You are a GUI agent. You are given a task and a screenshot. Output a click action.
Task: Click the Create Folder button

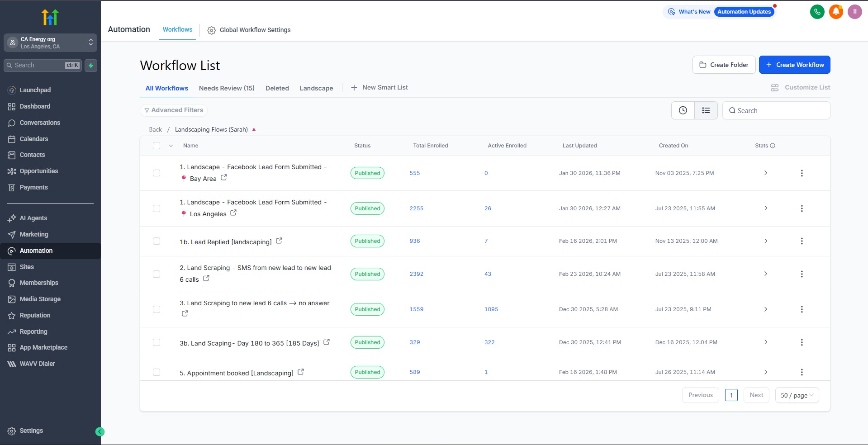coord(724,65)
